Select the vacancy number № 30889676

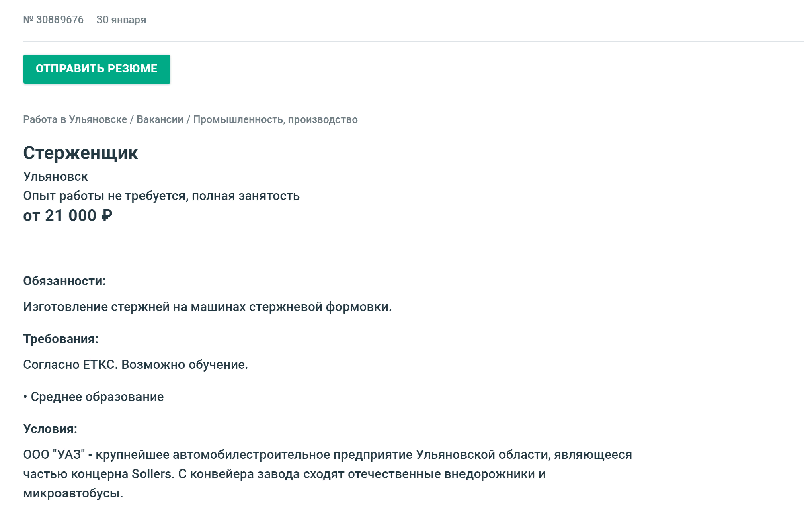click(x=53, y=20)
